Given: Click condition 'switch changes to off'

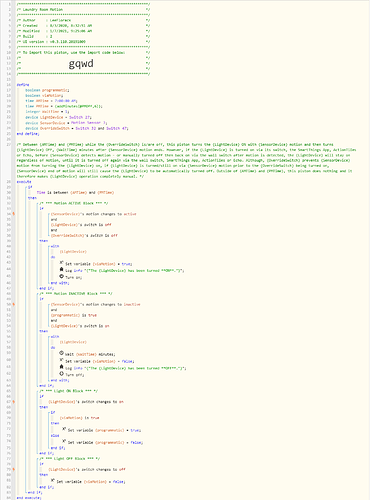Looking at the screenshot, I should tap(87, 469).
